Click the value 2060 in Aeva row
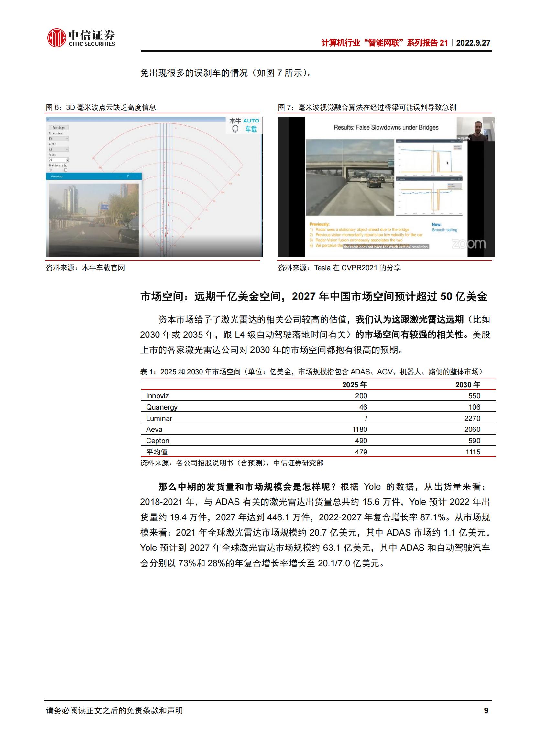The height and width of the screenshot is (756, 535). tap(472, 429)
